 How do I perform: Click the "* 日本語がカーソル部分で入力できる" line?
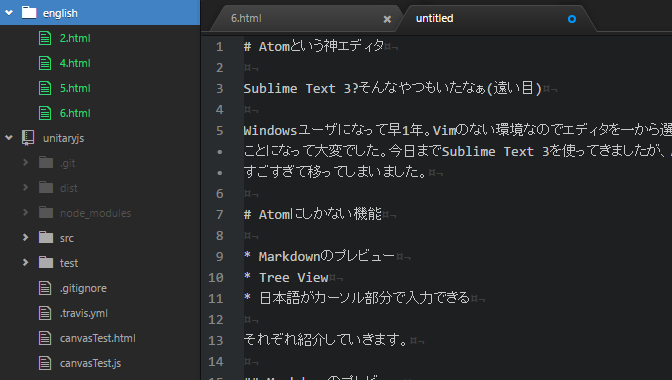point(357,298)
